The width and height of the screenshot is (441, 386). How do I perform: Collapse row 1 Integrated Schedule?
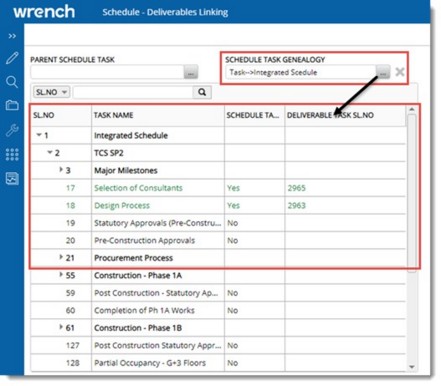click(39, 135)
